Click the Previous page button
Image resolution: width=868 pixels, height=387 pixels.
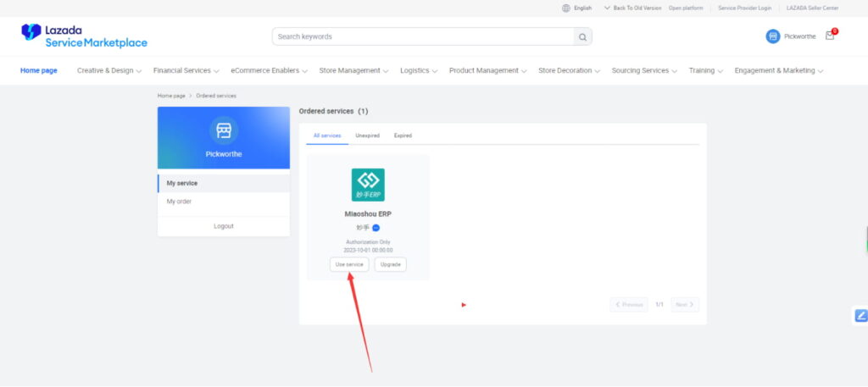pos(629,305)
